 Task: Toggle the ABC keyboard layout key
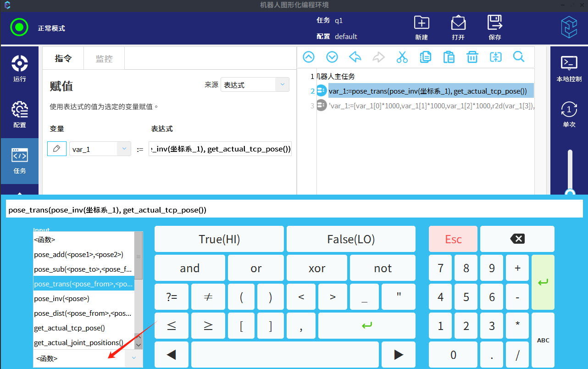[x=543, y=340]
